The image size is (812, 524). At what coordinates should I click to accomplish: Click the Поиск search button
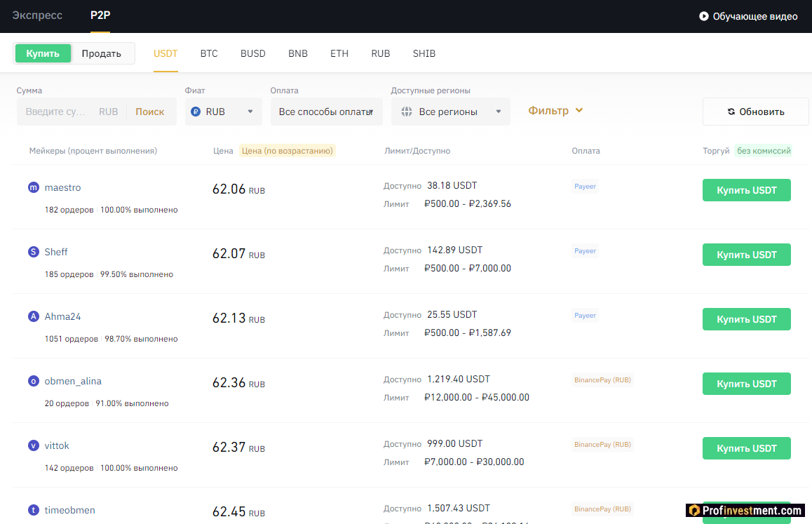(149, 112)
